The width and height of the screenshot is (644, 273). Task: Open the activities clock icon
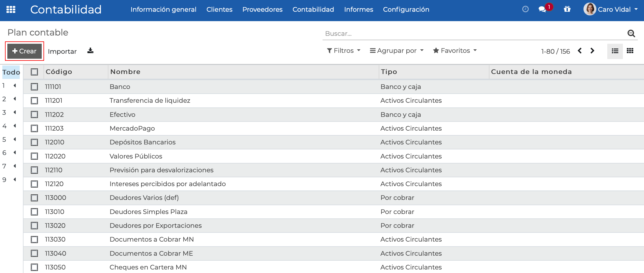point(525,9)
